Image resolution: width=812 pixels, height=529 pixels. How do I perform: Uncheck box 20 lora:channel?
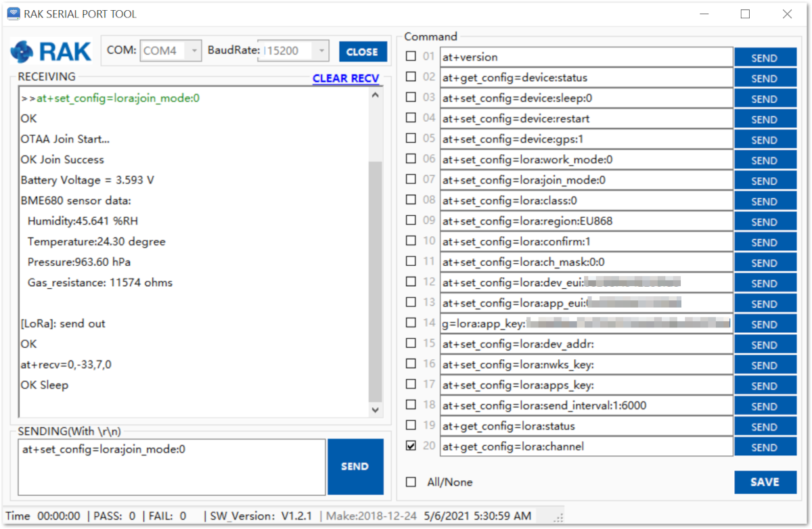click(411, 446)
